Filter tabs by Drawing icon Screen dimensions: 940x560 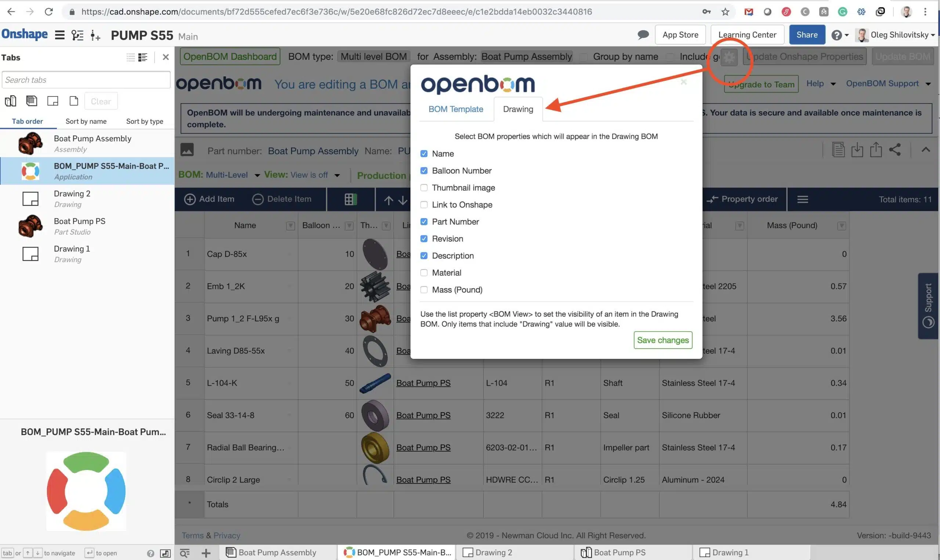pos(53,101)
